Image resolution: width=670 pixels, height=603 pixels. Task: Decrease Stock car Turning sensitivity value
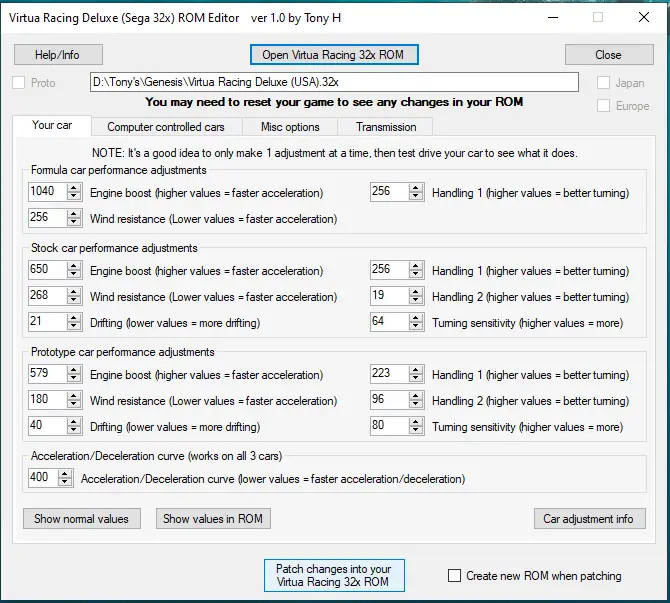(416, 326)
